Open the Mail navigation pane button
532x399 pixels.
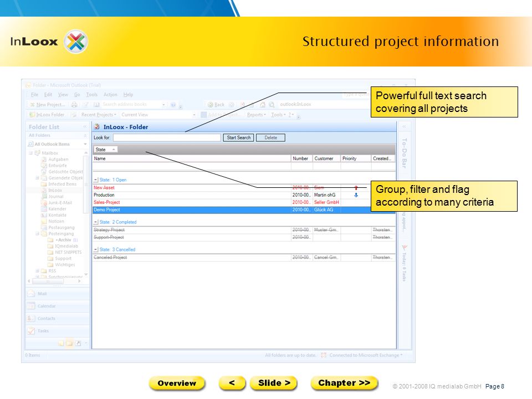click(x=57, y=294)
